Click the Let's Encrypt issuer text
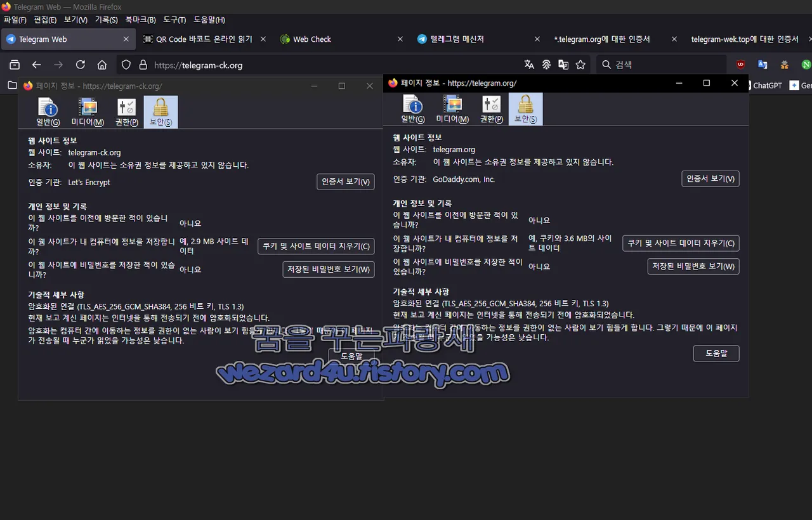 (x=89, y=183)
